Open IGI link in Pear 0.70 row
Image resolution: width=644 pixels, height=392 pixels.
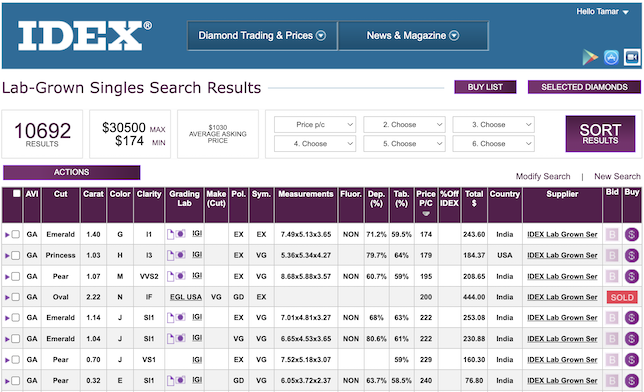pos(197,360)
